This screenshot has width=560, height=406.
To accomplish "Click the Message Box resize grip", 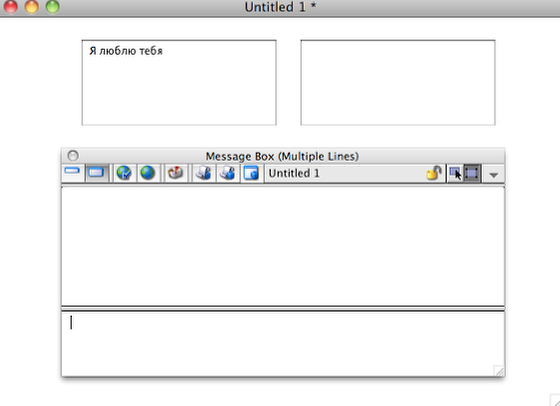I will tap(499, 371).
